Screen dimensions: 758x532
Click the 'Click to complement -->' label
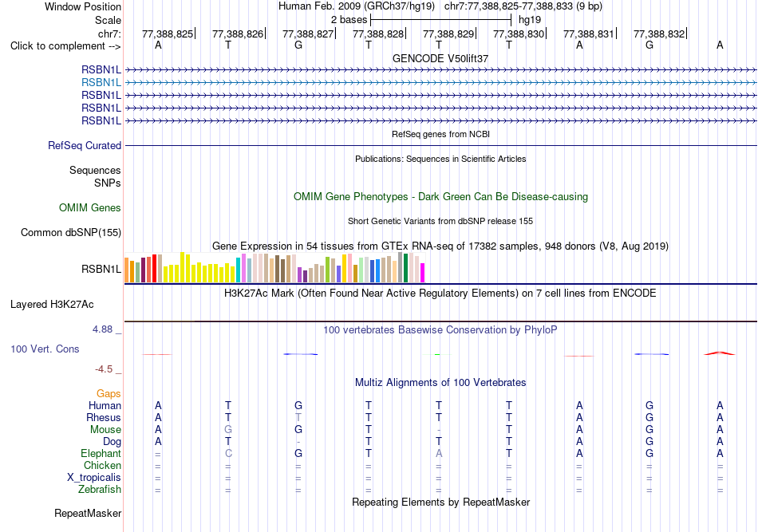[65, 46]
